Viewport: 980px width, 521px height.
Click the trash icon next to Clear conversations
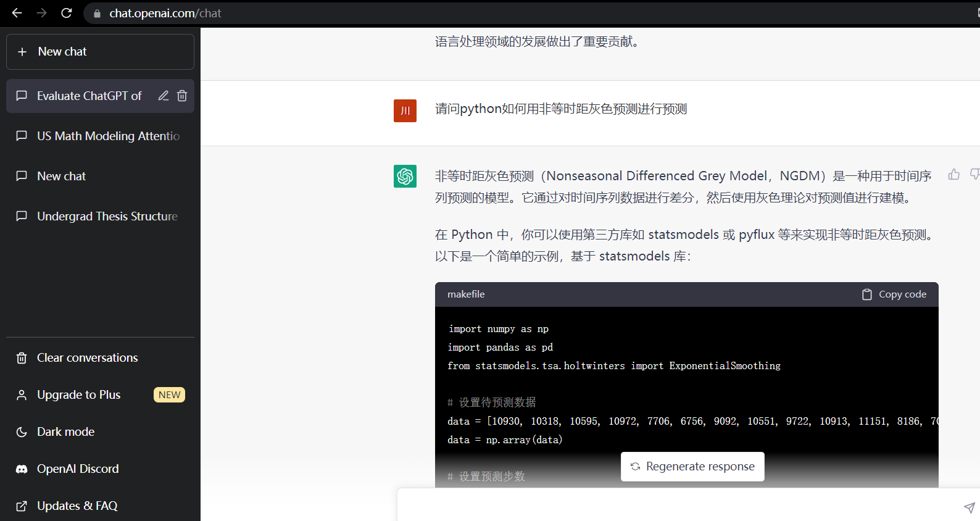(22, 358)
